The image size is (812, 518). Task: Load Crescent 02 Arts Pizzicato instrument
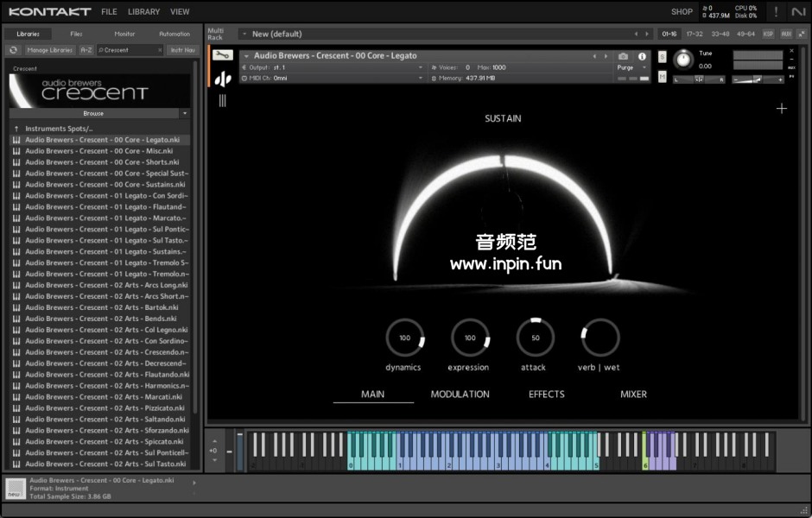[x=105, y=408]
